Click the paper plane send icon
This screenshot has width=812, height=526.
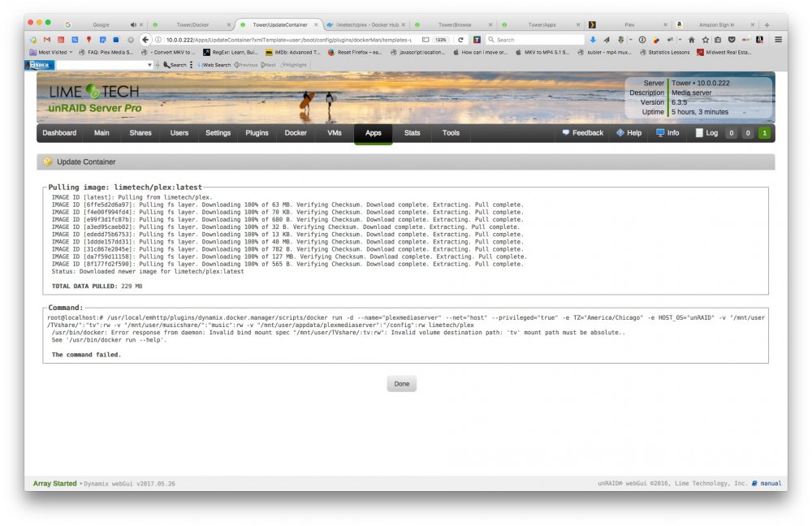(607, 39)
